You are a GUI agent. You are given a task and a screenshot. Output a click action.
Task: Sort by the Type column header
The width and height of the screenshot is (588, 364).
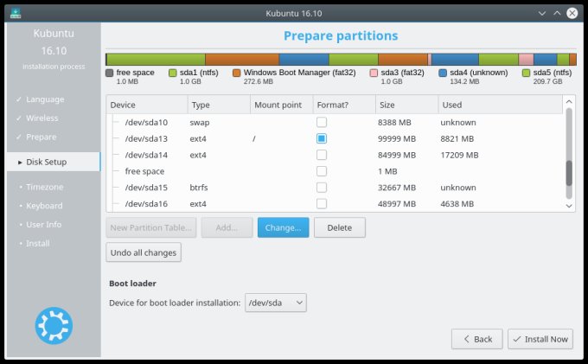click(x=219, y=105)
